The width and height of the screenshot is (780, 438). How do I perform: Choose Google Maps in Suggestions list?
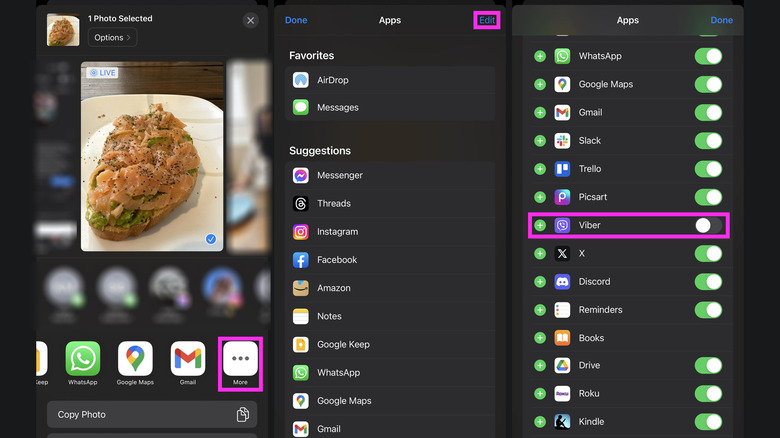(x=390, y=401)
